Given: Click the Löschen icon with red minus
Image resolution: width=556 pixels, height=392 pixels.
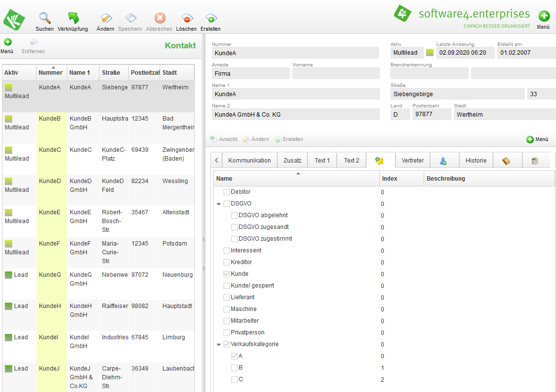Looking at the screenshot, I should coord(186,18).
